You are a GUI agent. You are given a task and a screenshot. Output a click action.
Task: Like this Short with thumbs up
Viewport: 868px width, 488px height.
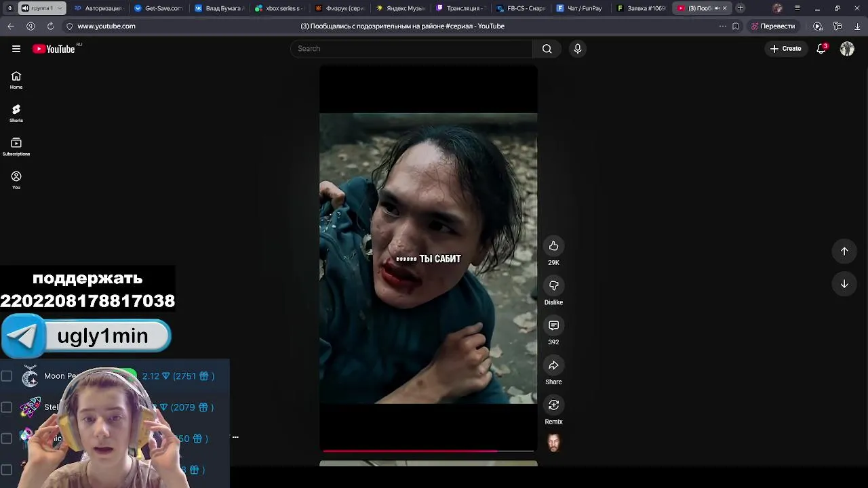point(553,246)
